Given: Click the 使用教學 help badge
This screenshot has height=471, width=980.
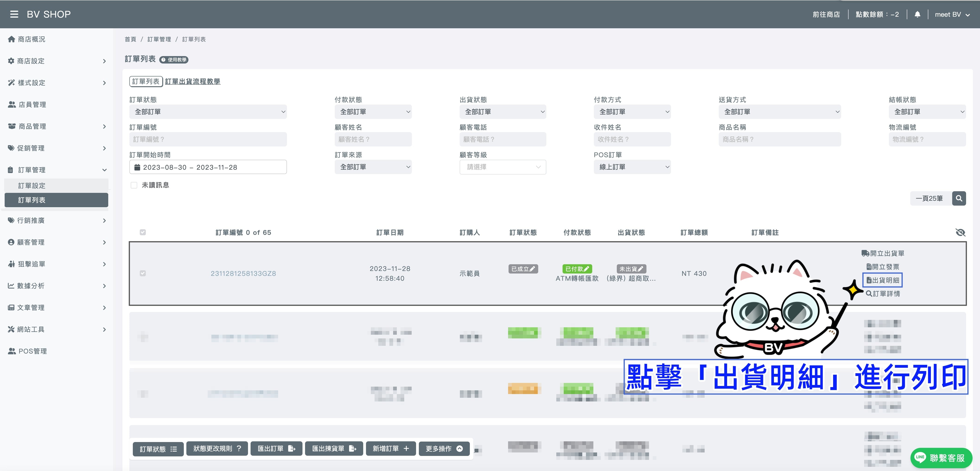Looking at the screenshot, I should (x=174, y=60).
